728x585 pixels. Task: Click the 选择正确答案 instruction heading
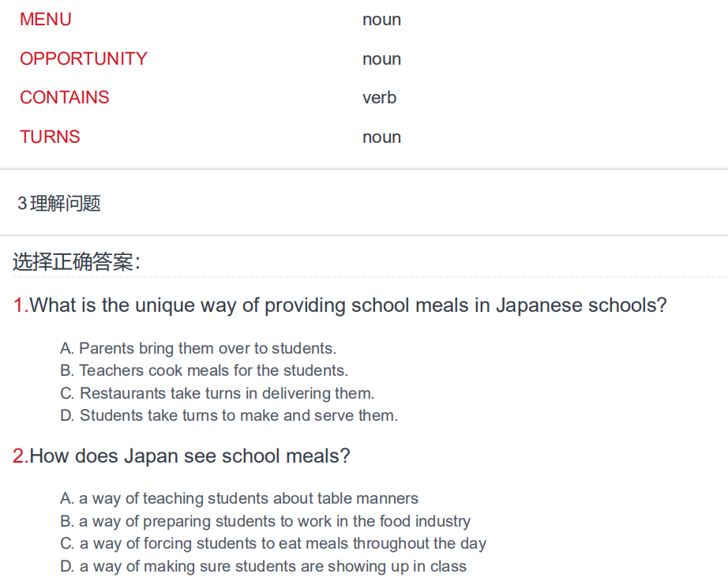(77, 262)
